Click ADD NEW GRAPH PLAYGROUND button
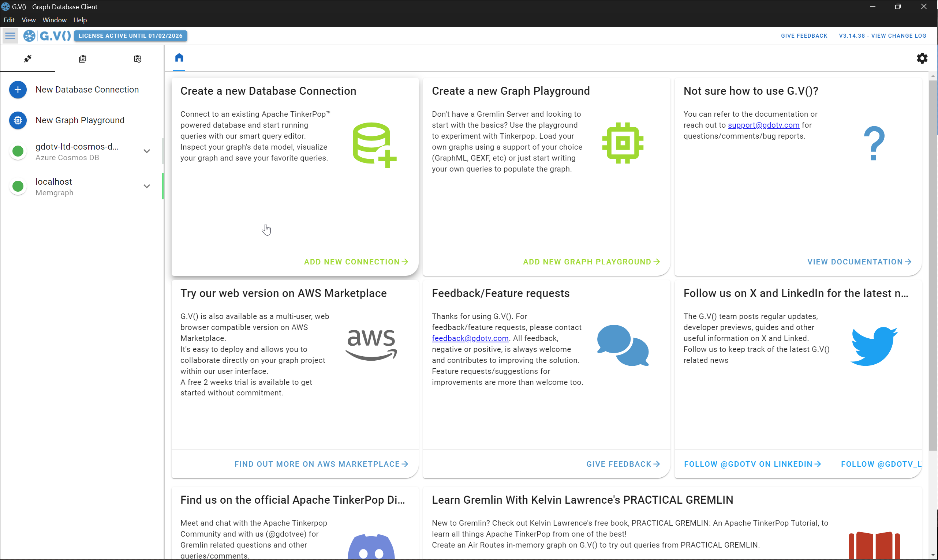The image size is (938, 560). [591, 261]
